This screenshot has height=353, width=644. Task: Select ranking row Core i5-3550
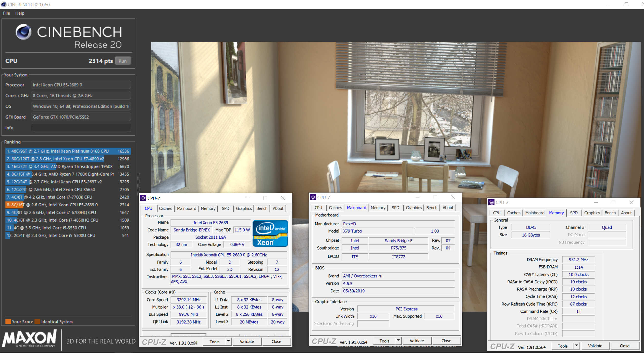pos(68,228)
